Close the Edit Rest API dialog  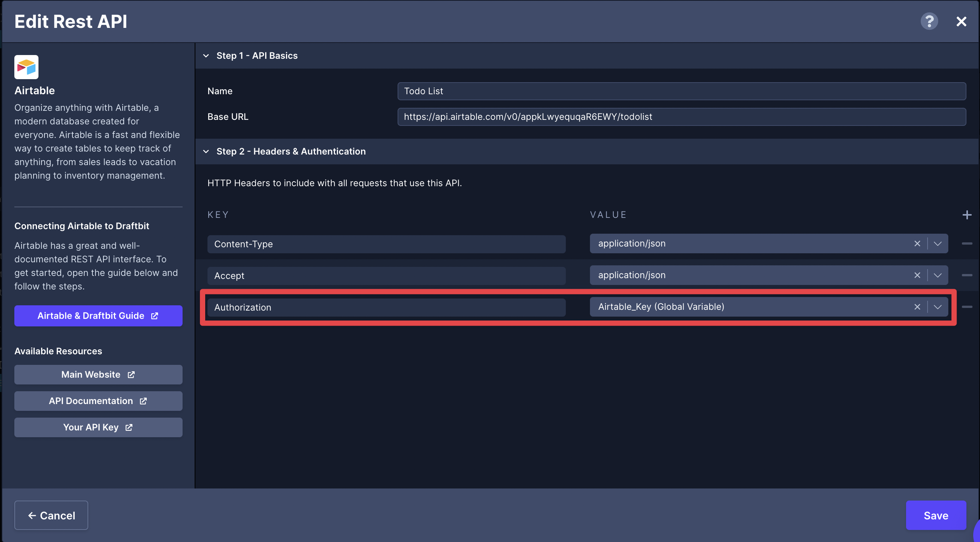(962, 21)
